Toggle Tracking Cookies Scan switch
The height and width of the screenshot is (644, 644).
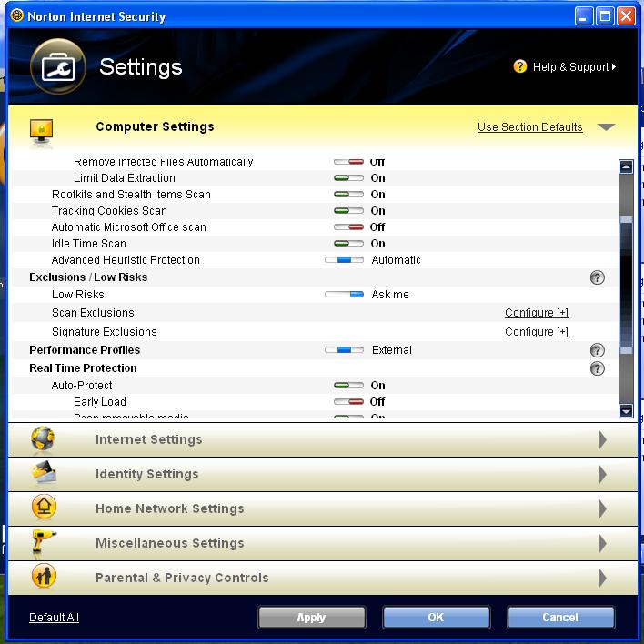[x=348, y=211]
